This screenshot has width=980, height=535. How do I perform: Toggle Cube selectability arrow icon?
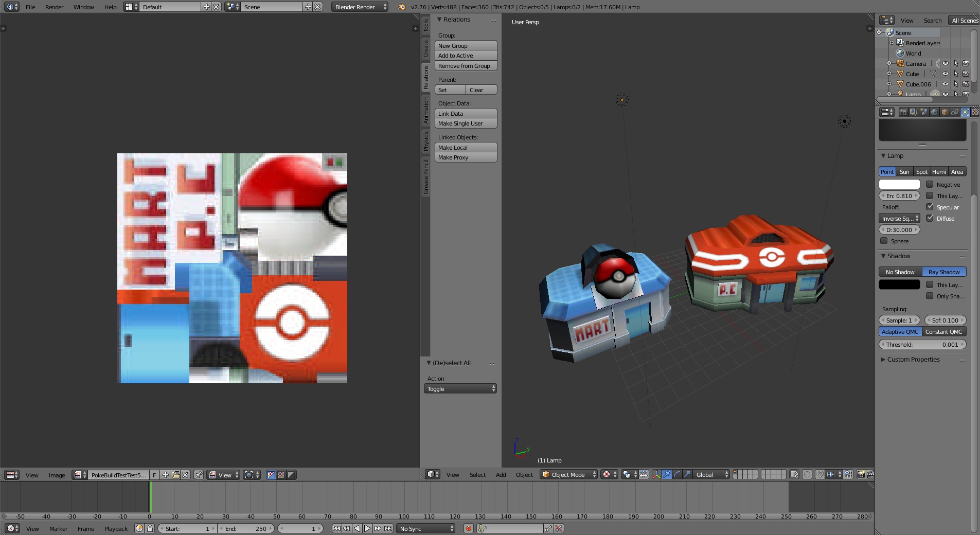coord(956,74)
